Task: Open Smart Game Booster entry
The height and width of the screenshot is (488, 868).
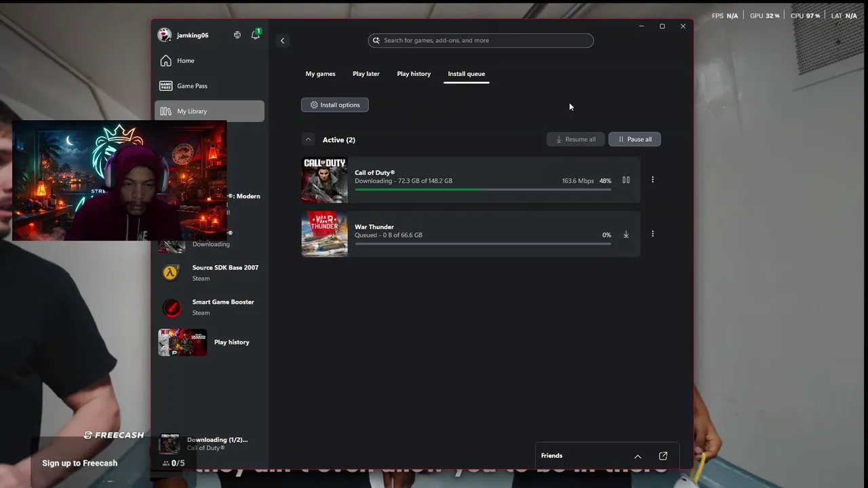Action: point(210,307)
